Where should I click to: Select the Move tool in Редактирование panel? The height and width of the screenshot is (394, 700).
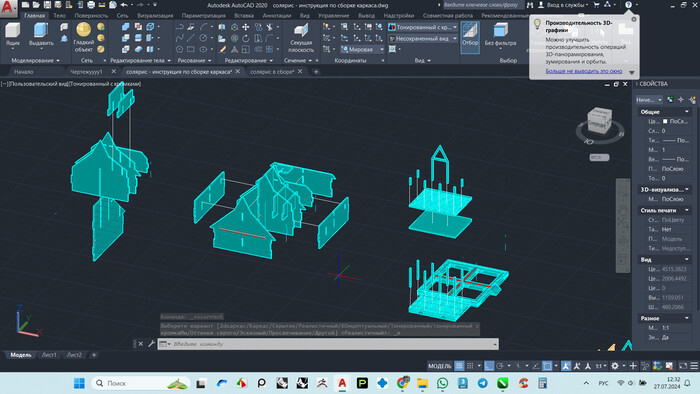[x=246, y=27]
